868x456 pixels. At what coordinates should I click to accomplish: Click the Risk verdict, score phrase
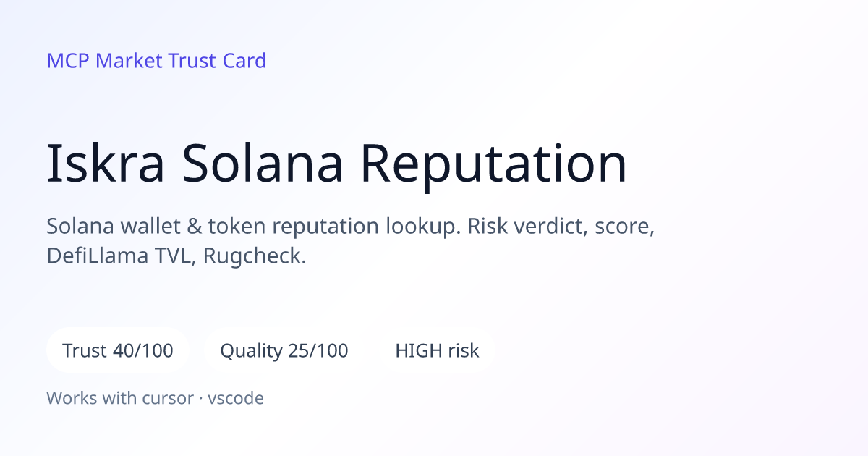coord(561,227)
